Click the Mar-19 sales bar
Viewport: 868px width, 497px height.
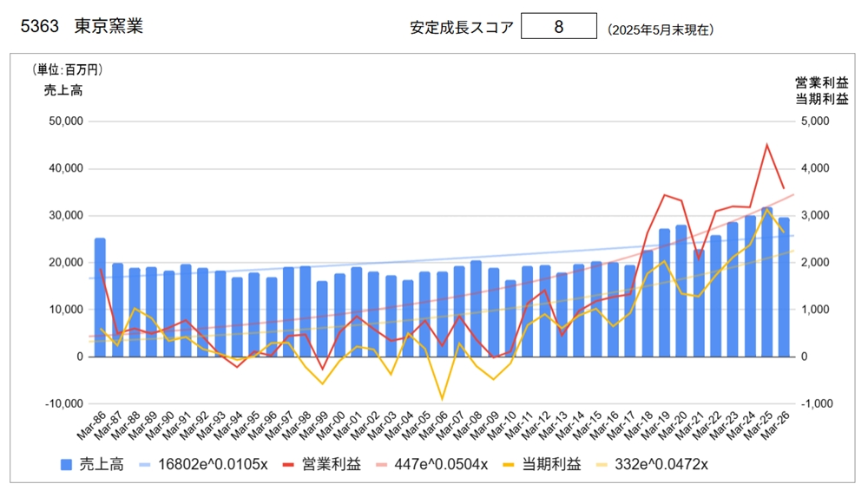tap(664, 293)
